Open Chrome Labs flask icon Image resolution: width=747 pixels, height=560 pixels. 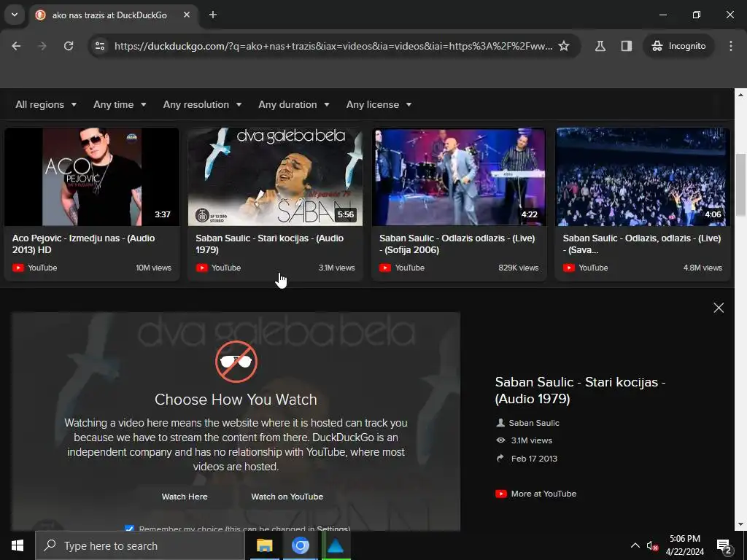coord(600,46)
